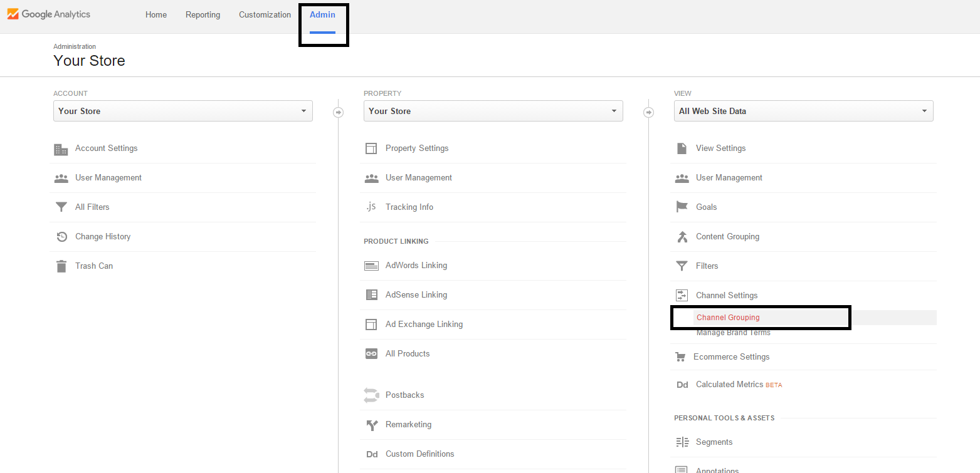Open the Content Grouping link
980x473 pixels.
point(727,237)
